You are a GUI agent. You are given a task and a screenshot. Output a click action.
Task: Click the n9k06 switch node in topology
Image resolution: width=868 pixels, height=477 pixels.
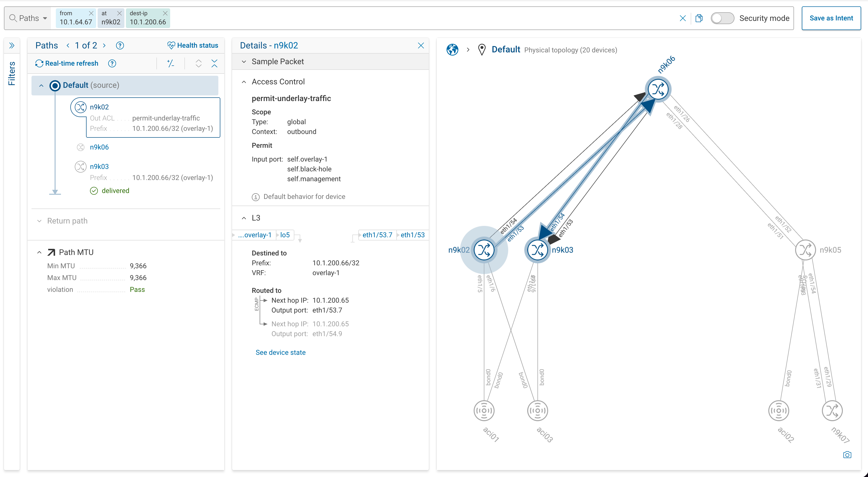pyautogui.click(x=658, y=89)
